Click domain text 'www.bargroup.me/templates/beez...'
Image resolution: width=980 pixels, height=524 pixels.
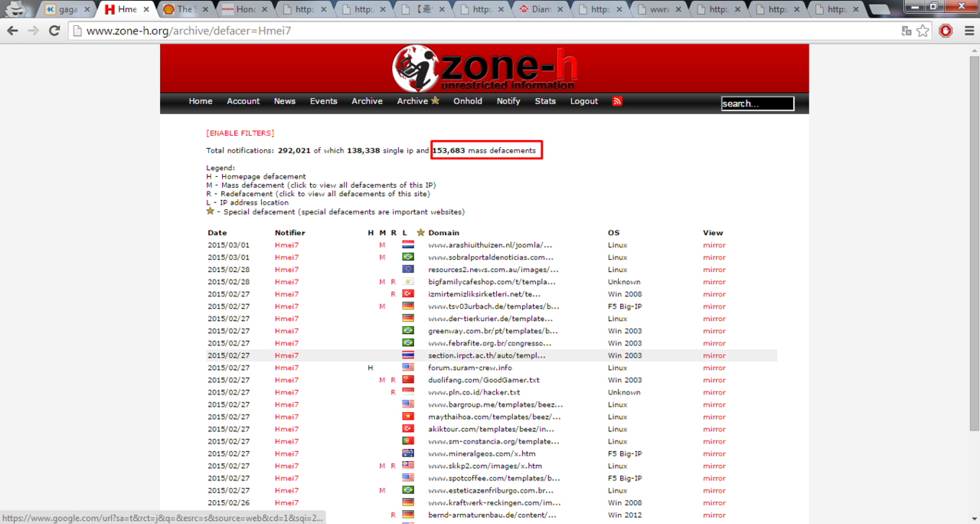pos(495,404)
